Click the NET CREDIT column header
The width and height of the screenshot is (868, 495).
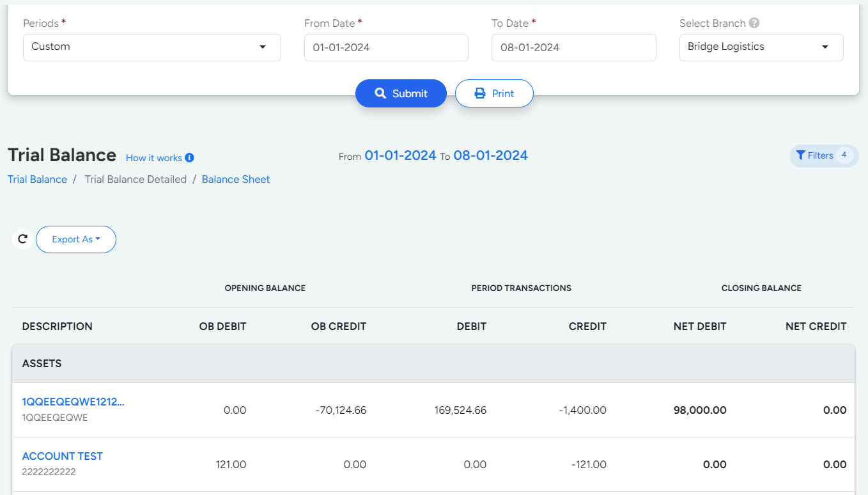pos(816,326)
